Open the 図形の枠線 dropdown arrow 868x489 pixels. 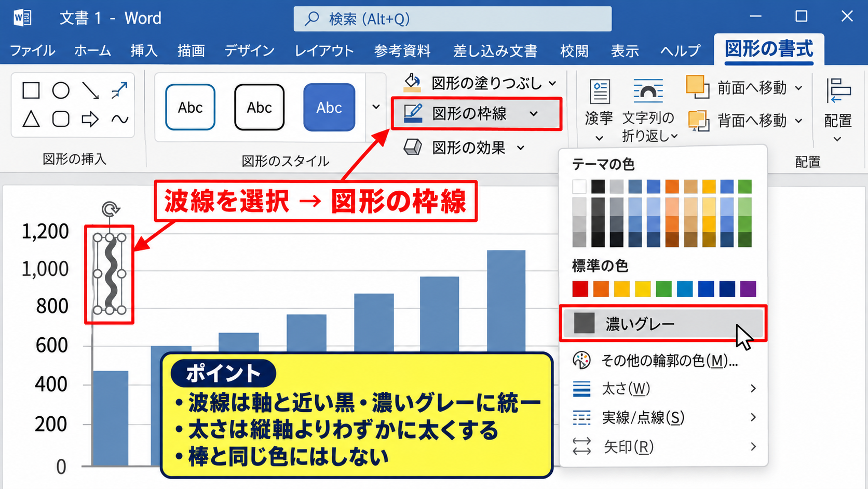coord(534,114)
